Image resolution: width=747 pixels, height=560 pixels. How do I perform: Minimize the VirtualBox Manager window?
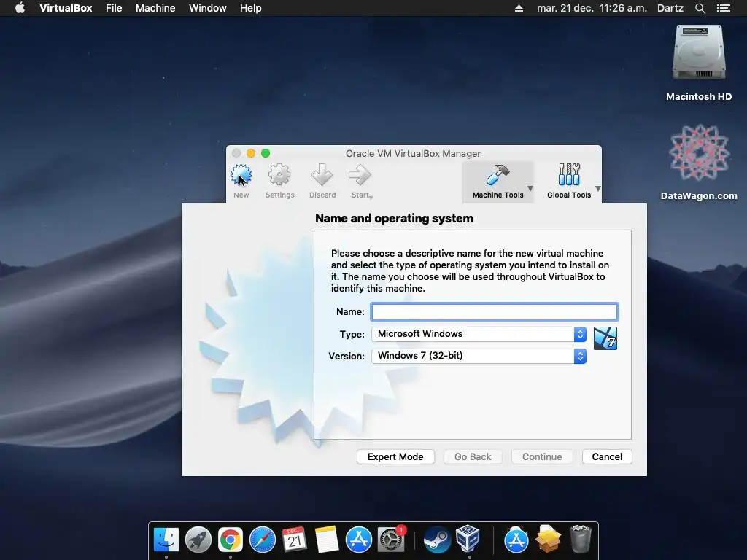point(251,153)
